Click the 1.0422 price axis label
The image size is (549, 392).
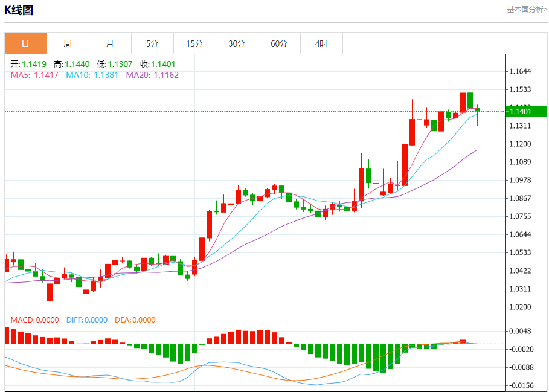521,271
